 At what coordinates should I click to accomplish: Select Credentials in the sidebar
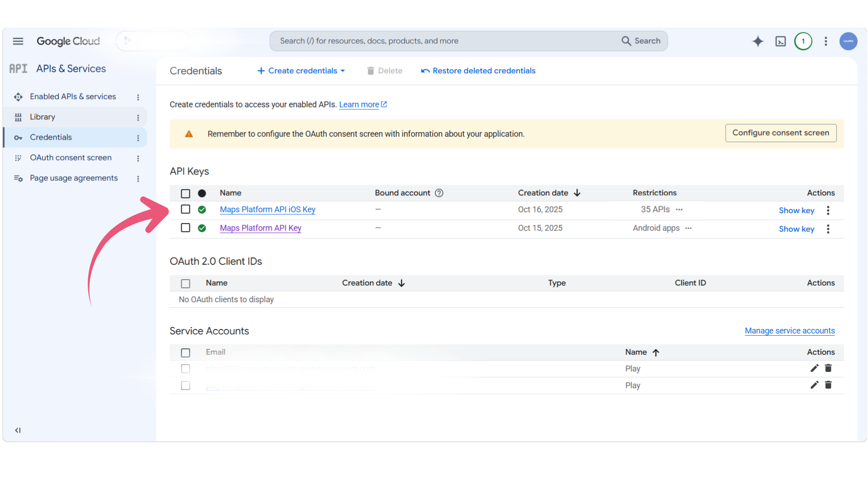click(x=51, y=137)
